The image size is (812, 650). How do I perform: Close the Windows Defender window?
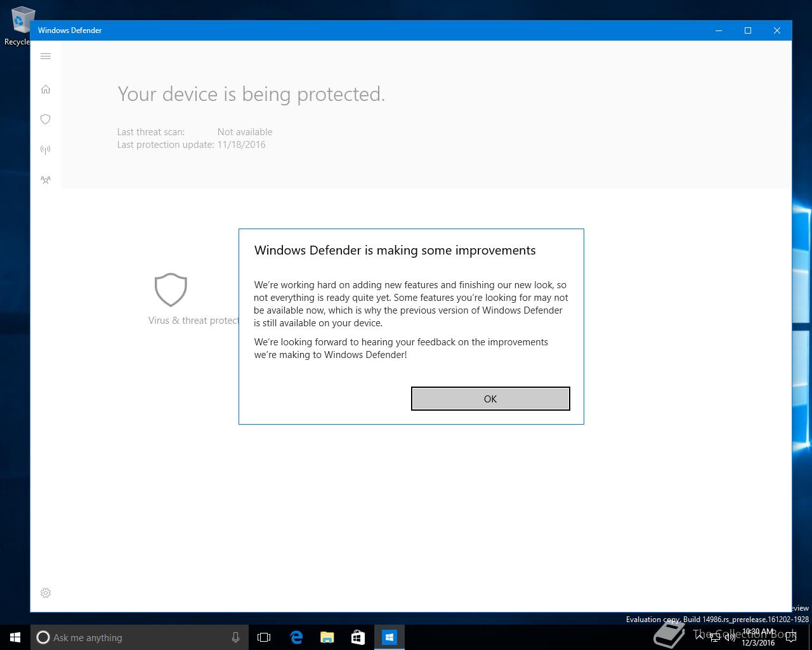coord(777,30)
